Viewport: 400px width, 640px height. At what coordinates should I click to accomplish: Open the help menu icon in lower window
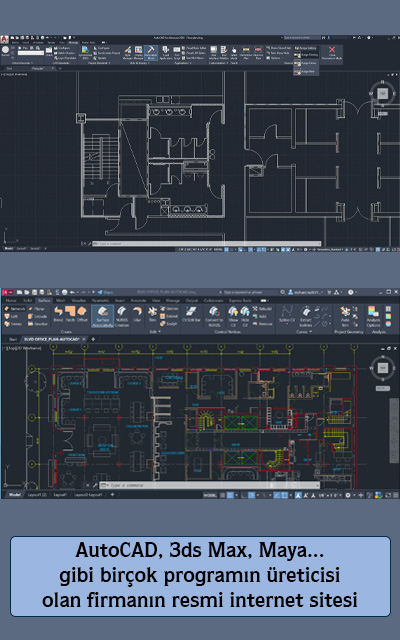351,292
